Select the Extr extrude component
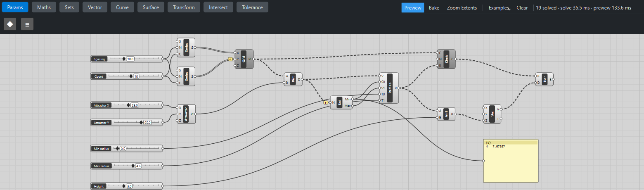This screenshot has height=190, width=644. (x=544, y=79)
